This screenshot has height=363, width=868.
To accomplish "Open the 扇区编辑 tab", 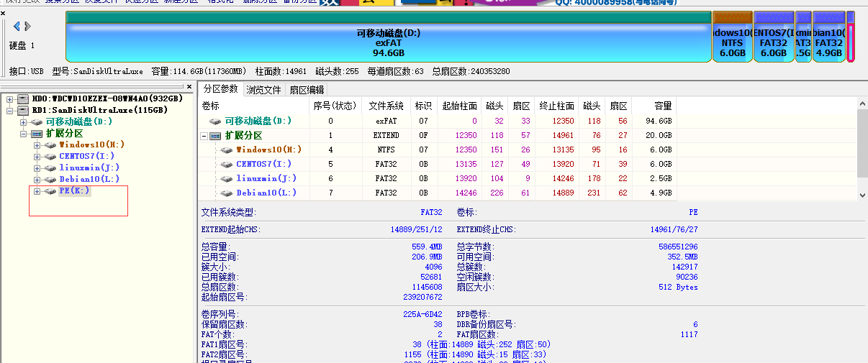I will point(307,90).
